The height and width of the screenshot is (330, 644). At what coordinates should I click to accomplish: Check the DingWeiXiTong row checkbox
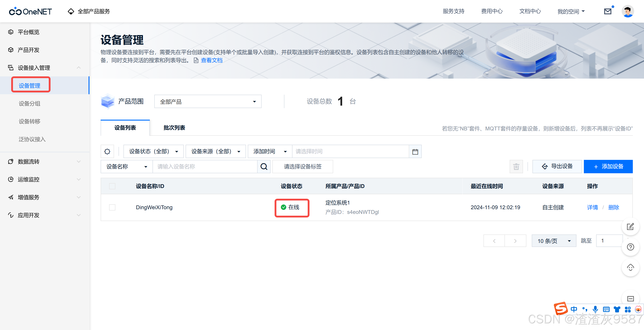click(112, 207)
